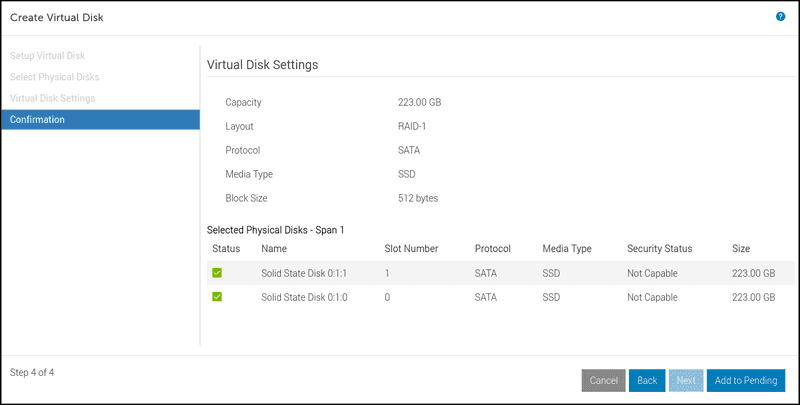
Task: Sort by the Name column header
Action: tap(273, 248)
